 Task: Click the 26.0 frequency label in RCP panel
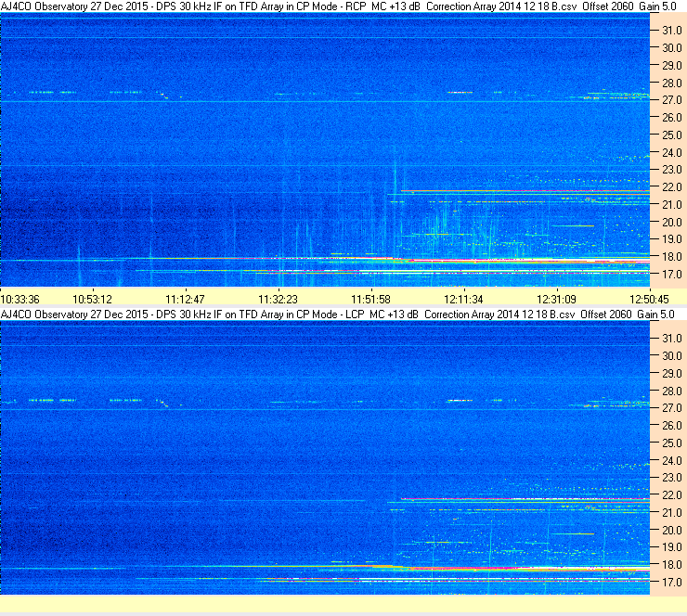tap(672, 118)
